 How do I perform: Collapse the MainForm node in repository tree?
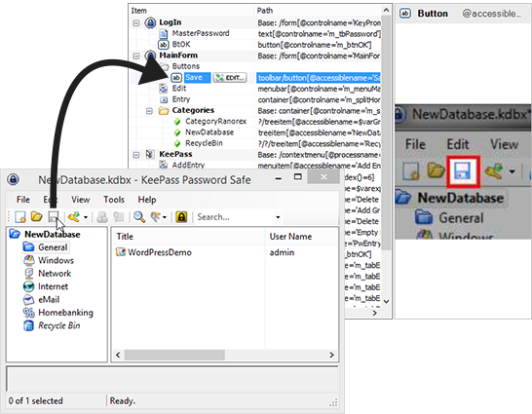pos(136,56)
